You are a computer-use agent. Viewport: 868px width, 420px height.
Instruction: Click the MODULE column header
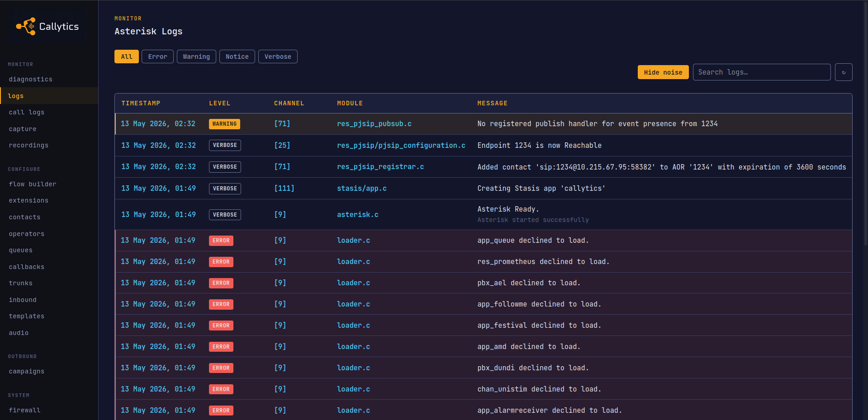point(350,103)
